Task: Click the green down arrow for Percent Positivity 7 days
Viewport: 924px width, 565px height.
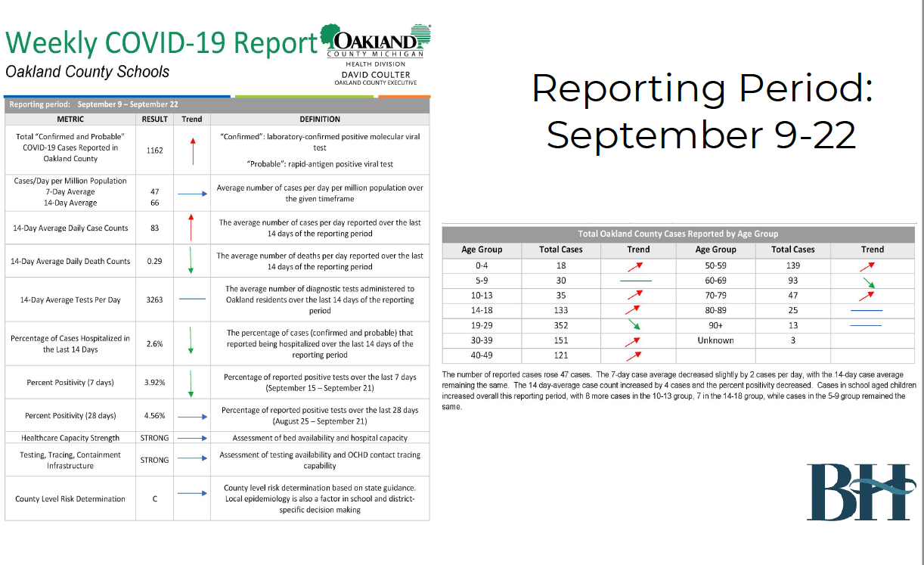Action: 192,383
